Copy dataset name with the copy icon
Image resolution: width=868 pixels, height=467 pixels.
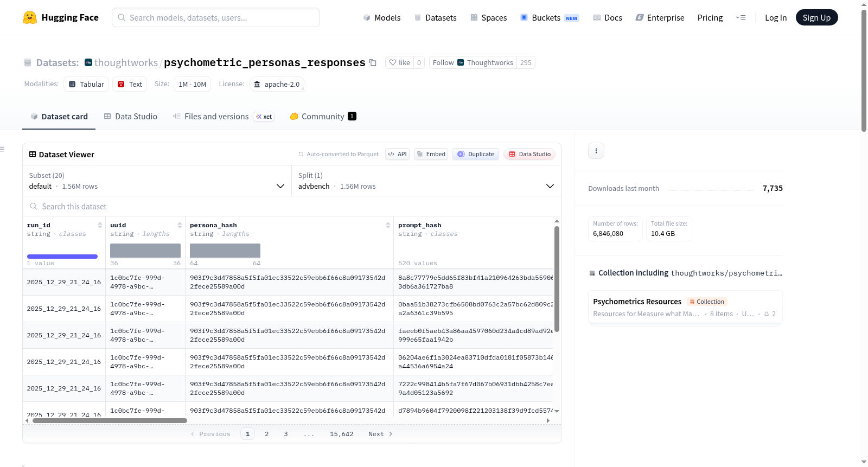373,62
